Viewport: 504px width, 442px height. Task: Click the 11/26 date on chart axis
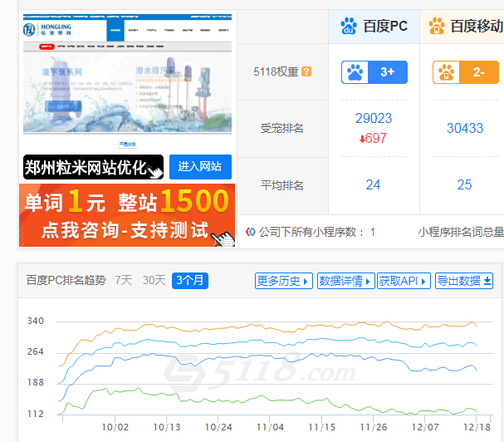pyautogui.click(x=374, y=427)
